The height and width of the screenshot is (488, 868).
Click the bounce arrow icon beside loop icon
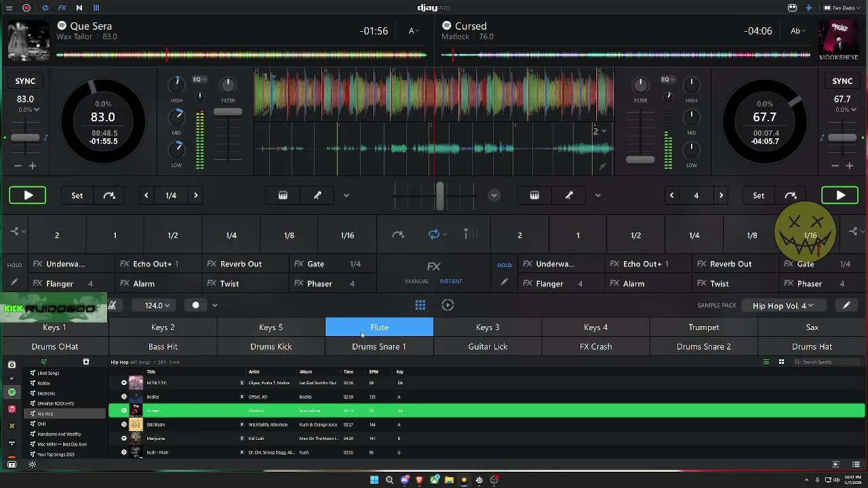pyautogui.click(x=398, y=235)
